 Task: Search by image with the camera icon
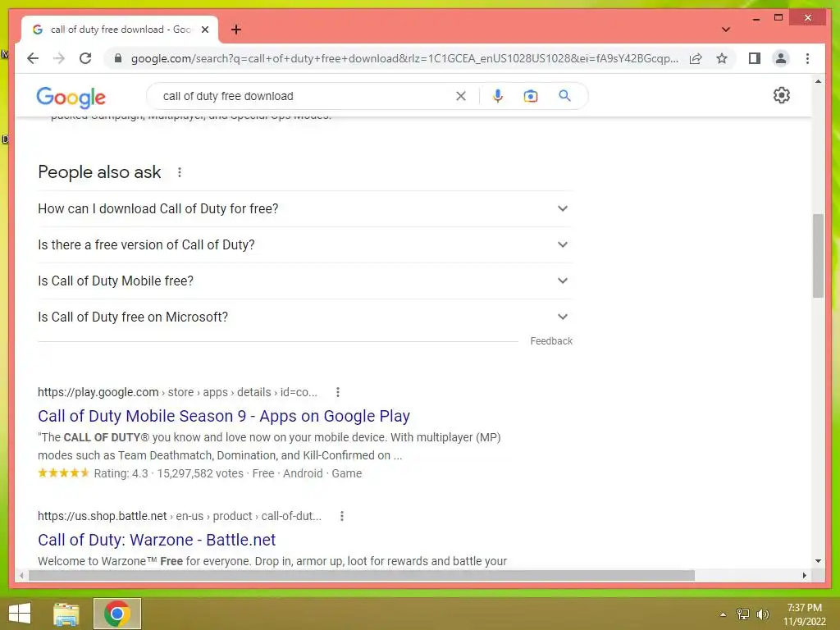[531, 96]
